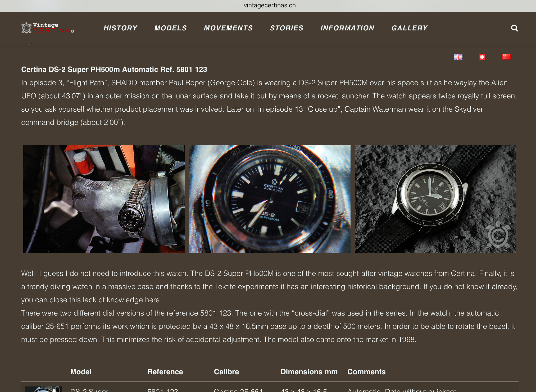The image size is (536, 392).
Task: Open the Stories menu
Action: click(x=287, y=28)
